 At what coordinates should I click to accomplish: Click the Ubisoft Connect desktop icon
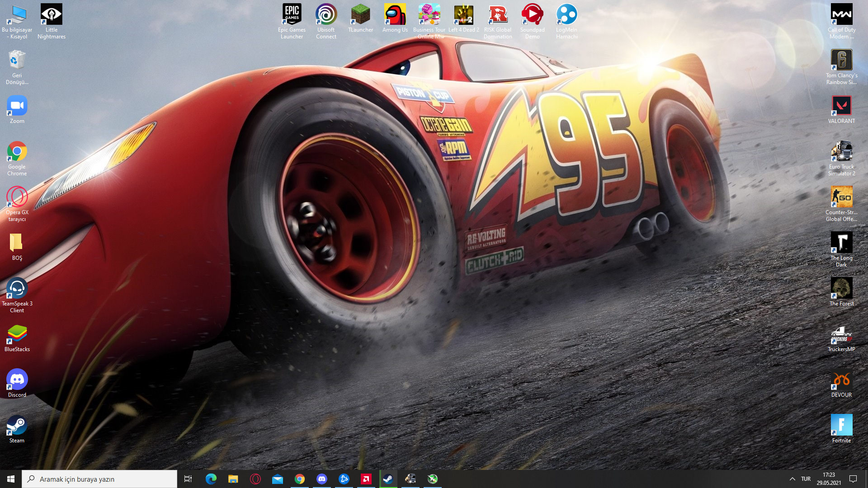pyautogui.click(x=326, y=15)
